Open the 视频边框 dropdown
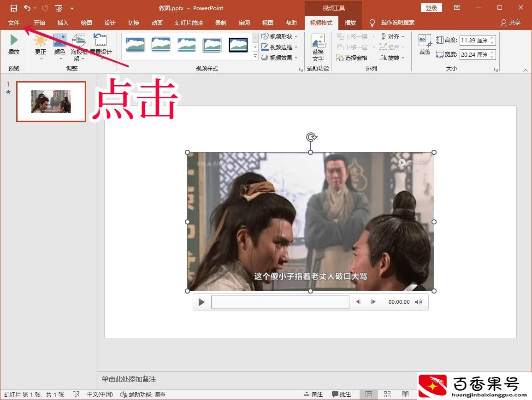Viewport: 532px width, 400px height. [279, 47]
